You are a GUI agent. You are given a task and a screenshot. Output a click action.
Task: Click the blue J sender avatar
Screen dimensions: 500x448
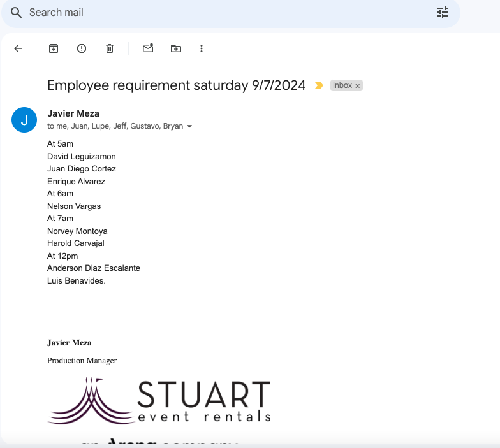tap(24, 120)
